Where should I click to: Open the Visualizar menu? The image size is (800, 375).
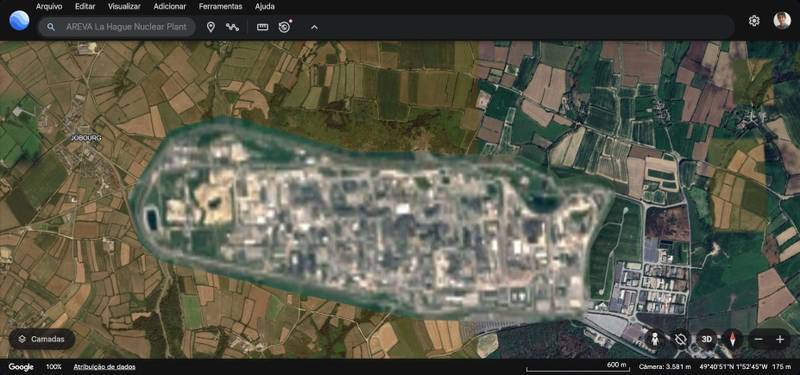click(124, 7)
